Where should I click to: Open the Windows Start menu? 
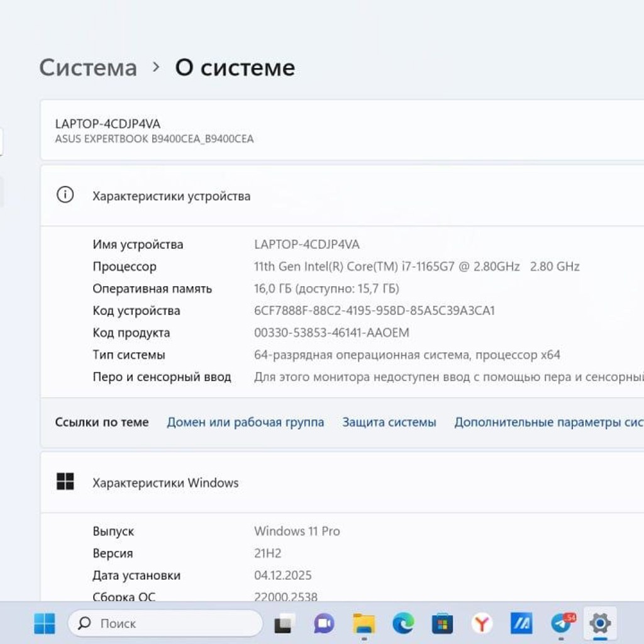click(x=45, y=623)
